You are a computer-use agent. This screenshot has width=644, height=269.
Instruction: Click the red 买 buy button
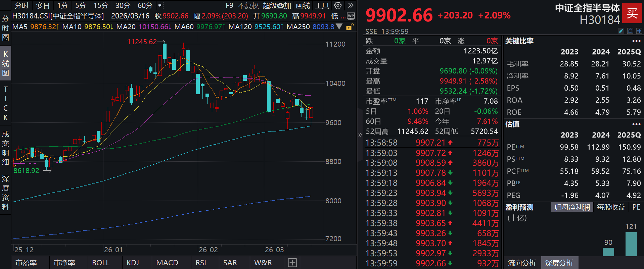pos(632,13)
